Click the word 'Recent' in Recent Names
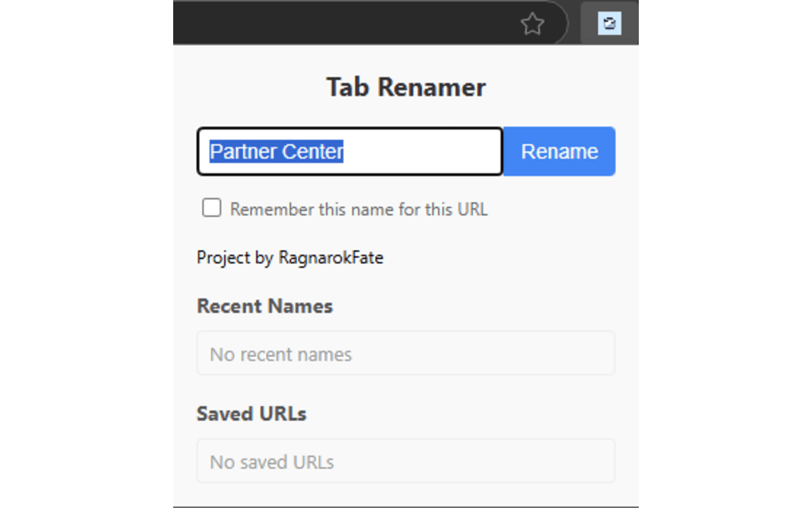Image resolution: width=812 pixels, height=508 pixels. pyautogui.click(x=229, y=306)
